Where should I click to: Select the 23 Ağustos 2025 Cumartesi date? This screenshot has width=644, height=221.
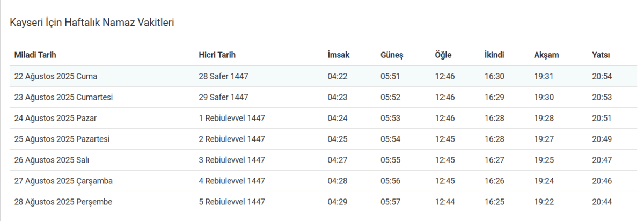point(63,97)
